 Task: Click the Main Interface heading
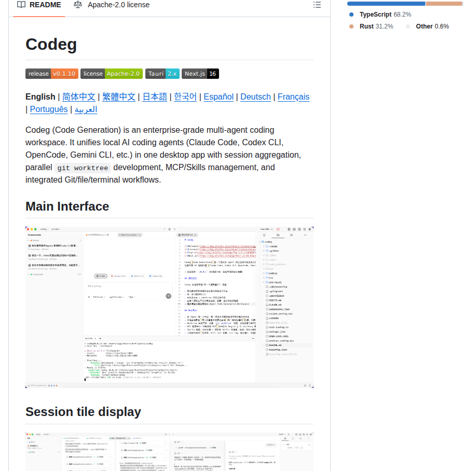(x=67, y=206)
